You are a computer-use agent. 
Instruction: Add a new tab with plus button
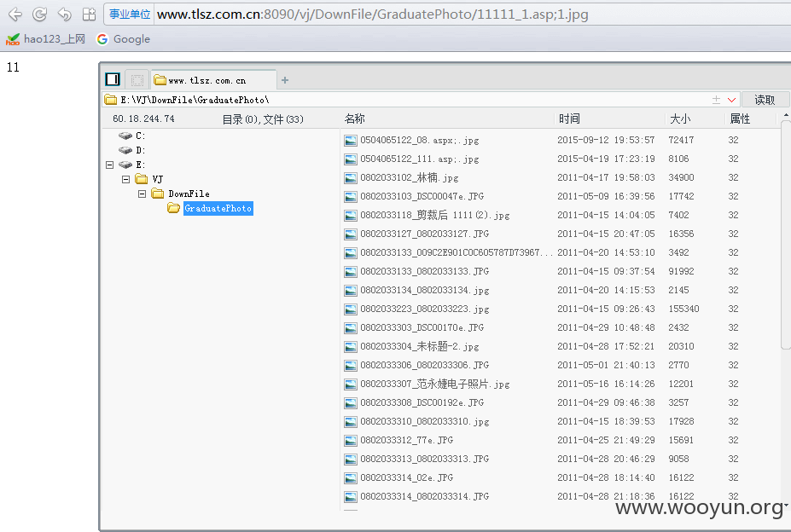click(x=285, y=79)
